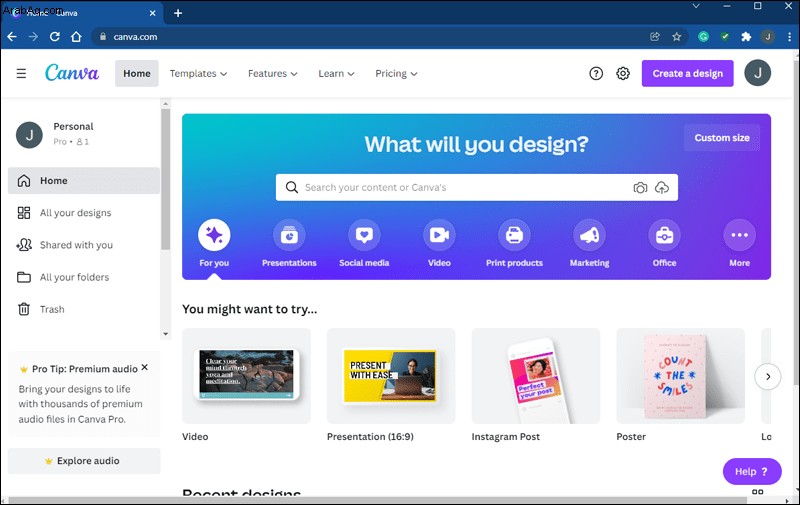Click the browser reload button

pos(55,37)
